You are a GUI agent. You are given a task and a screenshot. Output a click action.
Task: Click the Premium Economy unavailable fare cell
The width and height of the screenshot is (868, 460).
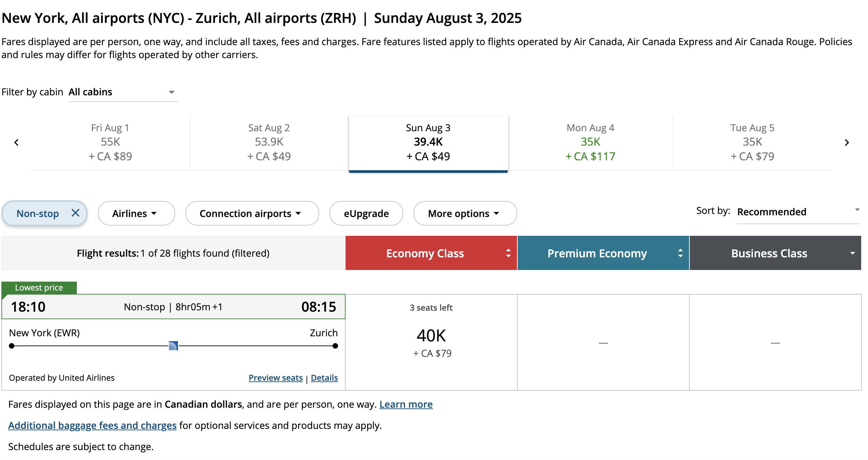pyautogui.click(x=603, y=342)
